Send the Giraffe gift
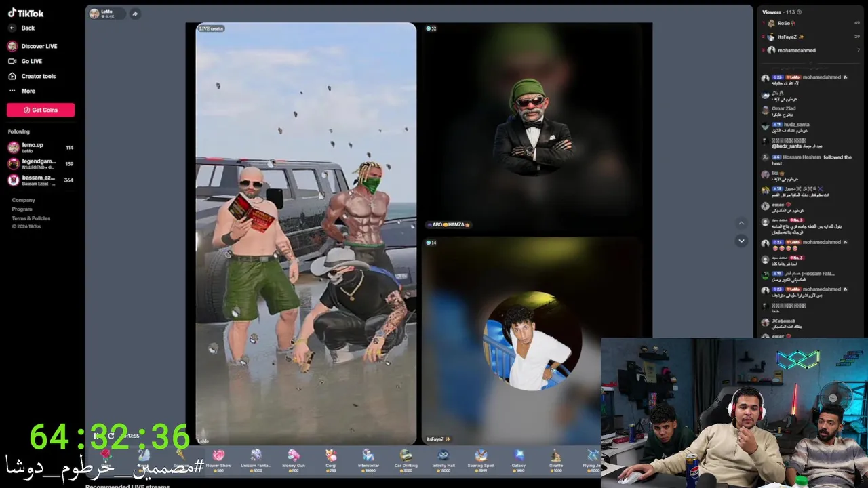Image resolution: width=868 pixels, height=488 pixels. pyautogui.click(x=556, y=460)
